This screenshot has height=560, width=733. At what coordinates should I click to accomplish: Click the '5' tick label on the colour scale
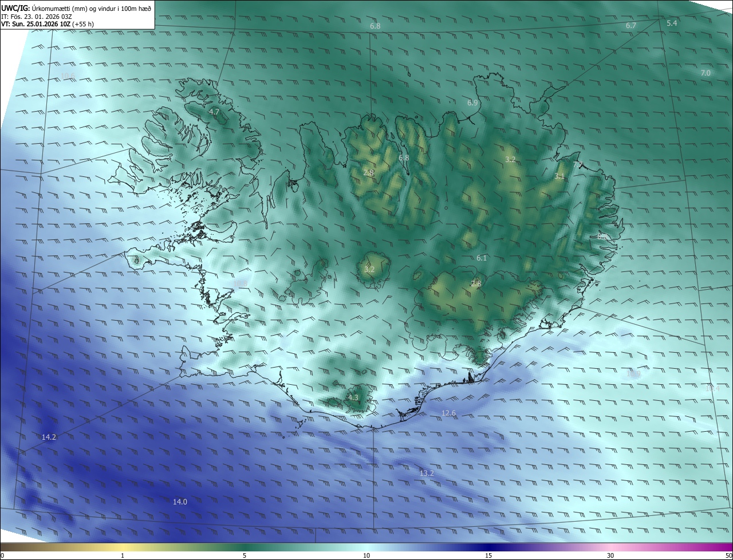245,555
